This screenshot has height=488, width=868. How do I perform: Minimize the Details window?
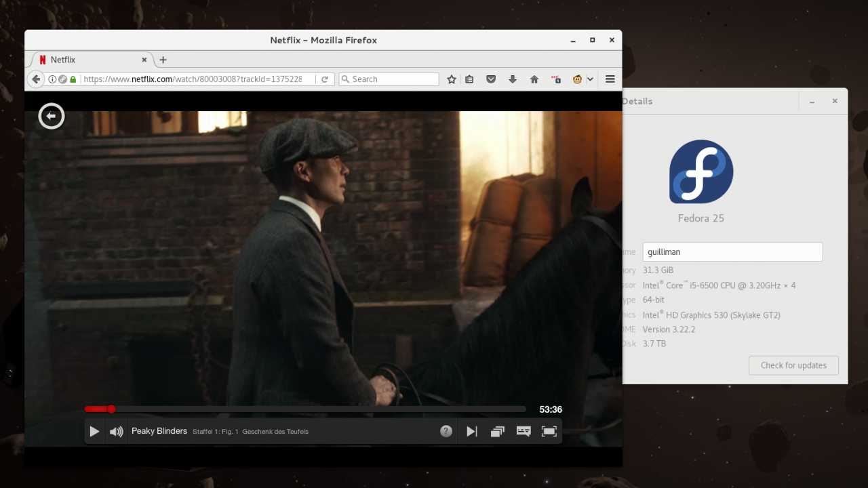pyautogui.click(x=812, y=102)
